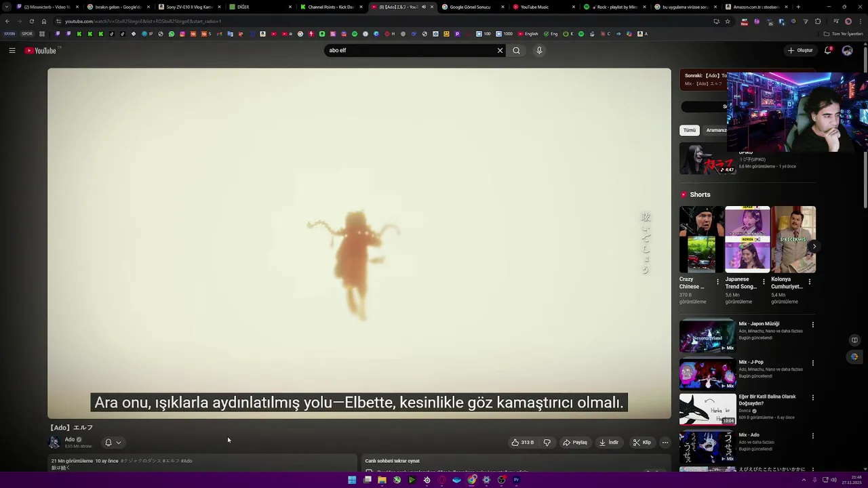Open the notifications bell in header
Viewport: 868px width, 488px height.
pos(828,50)
